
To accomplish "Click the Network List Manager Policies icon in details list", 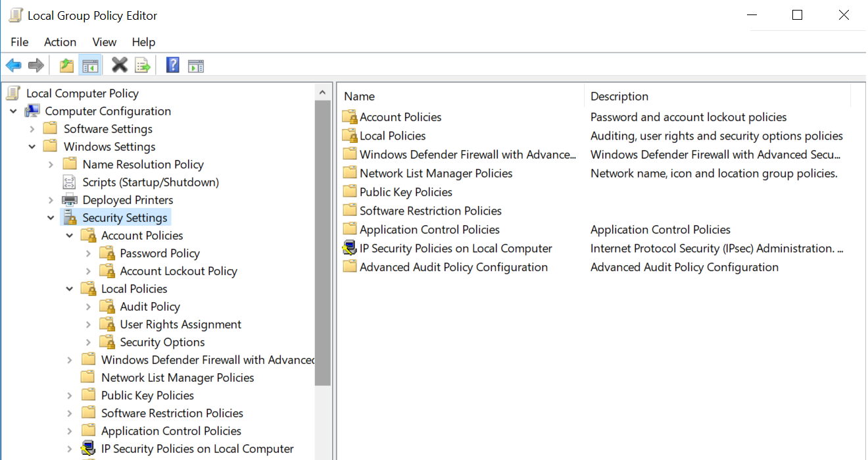I will pos(349,174).
